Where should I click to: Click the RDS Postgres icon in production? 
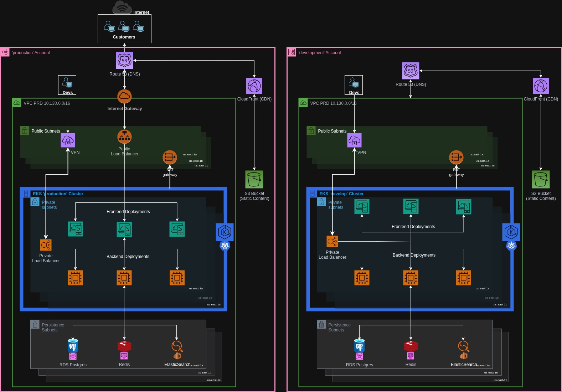click(73, 346)
